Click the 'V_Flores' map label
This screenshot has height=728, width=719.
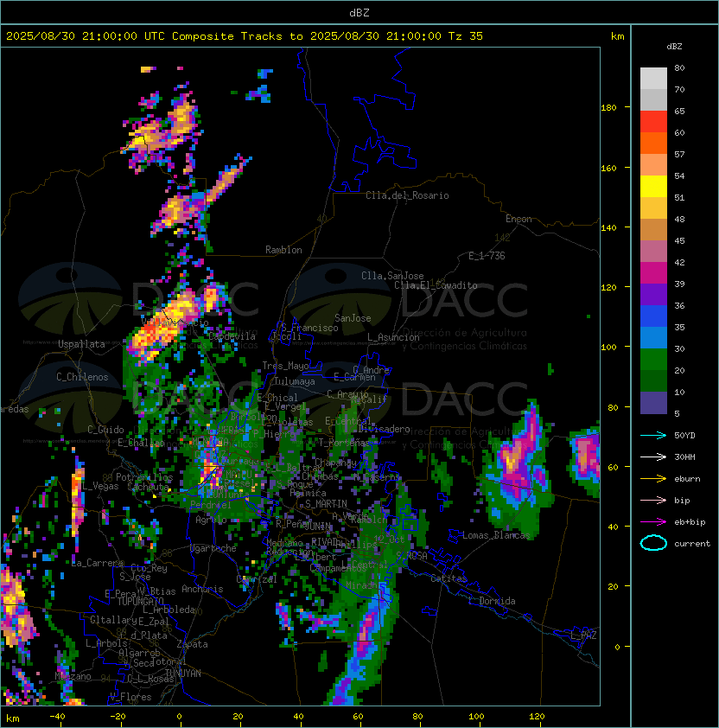click(x=130, y=697)
